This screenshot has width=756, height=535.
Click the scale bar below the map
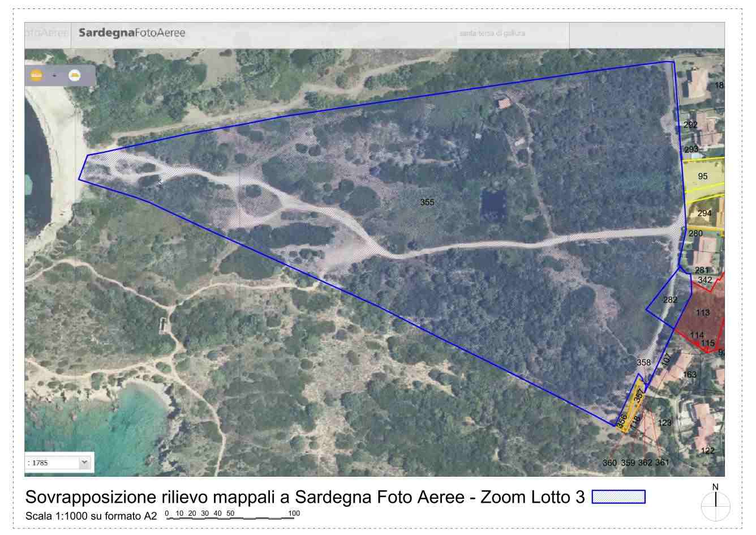click(232, 515)
